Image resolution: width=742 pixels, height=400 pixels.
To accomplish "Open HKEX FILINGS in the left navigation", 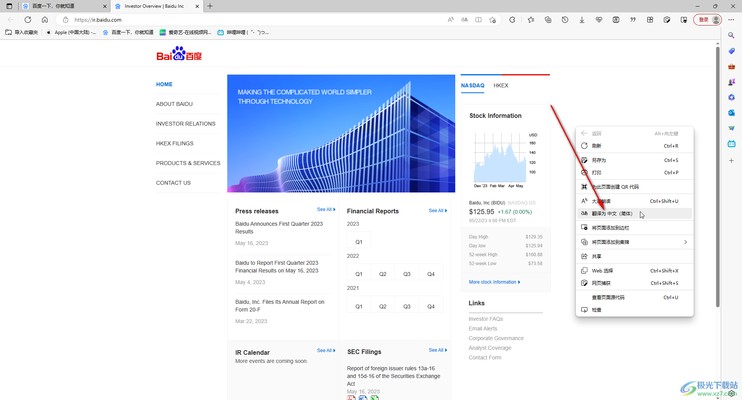I will pos(175,143).
